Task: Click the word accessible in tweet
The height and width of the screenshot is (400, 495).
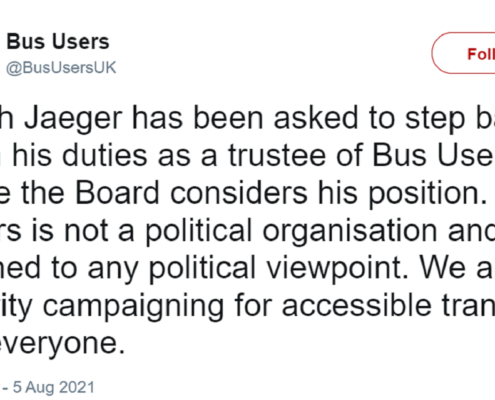Action: 356,305
